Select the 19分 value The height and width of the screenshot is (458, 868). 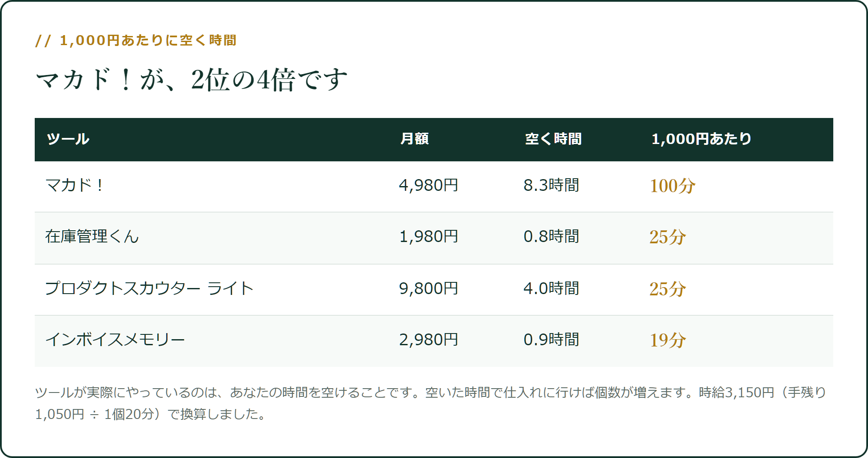click(667, 340)
